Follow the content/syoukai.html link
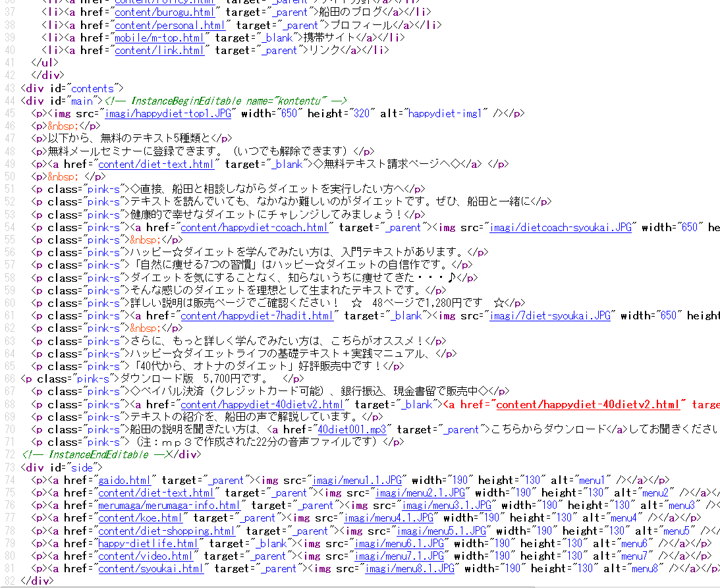Image resolution: width=720 pixels, height=588 pixels. (x=151, y=569)
